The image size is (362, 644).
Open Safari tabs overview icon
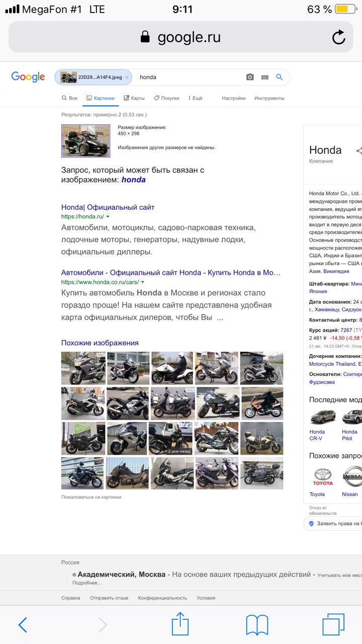[x=333, y=625]
